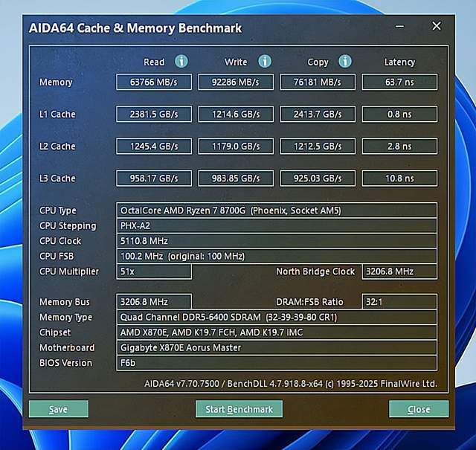This screenshot has width=476, height=450.
Task: Click BIOS Version F6b field
Action: [x=277, y=363]
